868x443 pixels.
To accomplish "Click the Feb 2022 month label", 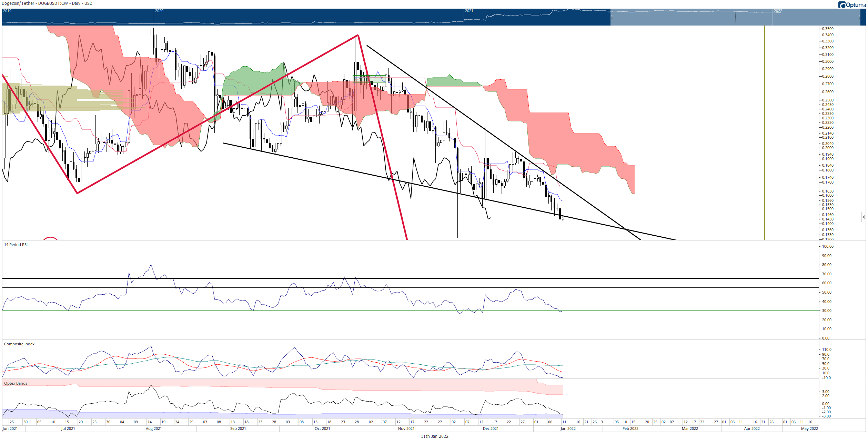I will [630, 429].
